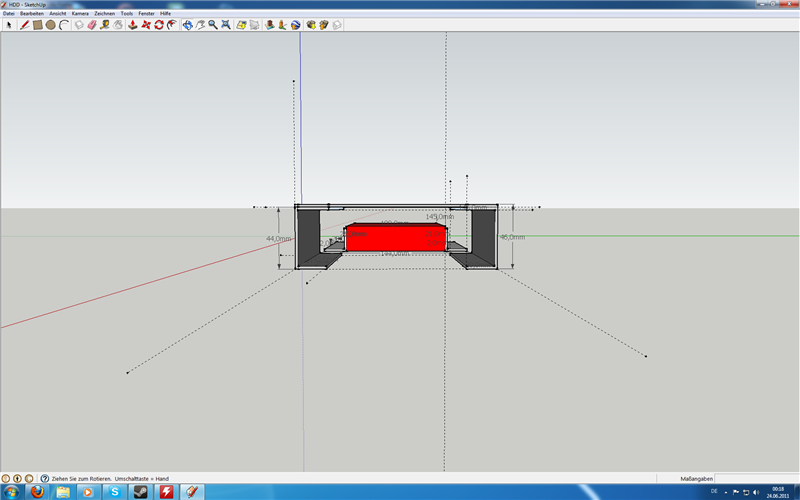Click the DE language indicator
The image size is (800, 500).
(x=714, y=491)
